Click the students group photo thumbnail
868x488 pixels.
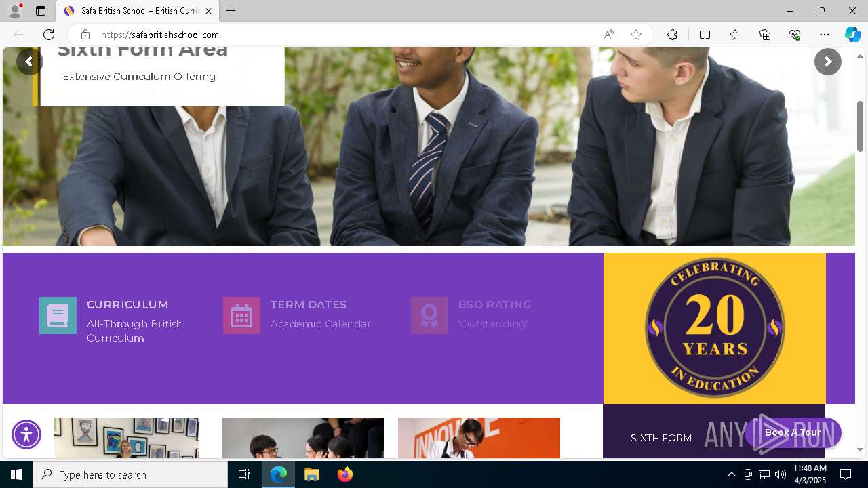pyautogui.click(x=303, y=438)
